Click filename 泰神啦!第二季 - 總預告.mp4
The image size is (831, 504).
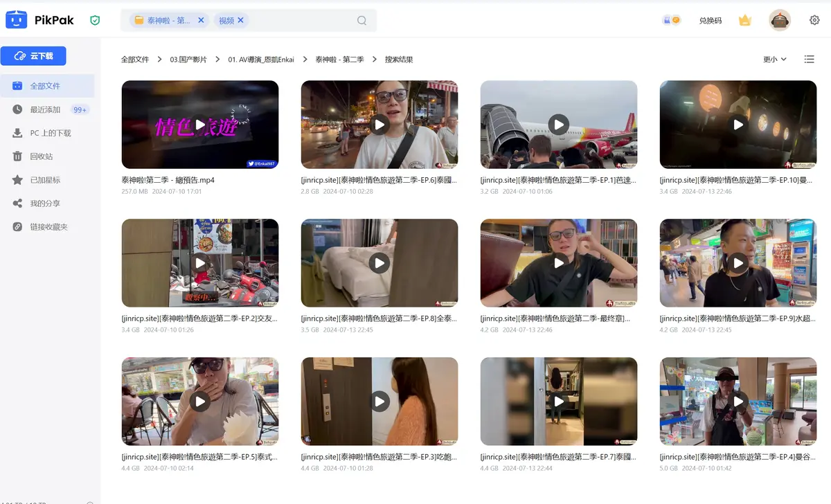[x=168, y=180]
